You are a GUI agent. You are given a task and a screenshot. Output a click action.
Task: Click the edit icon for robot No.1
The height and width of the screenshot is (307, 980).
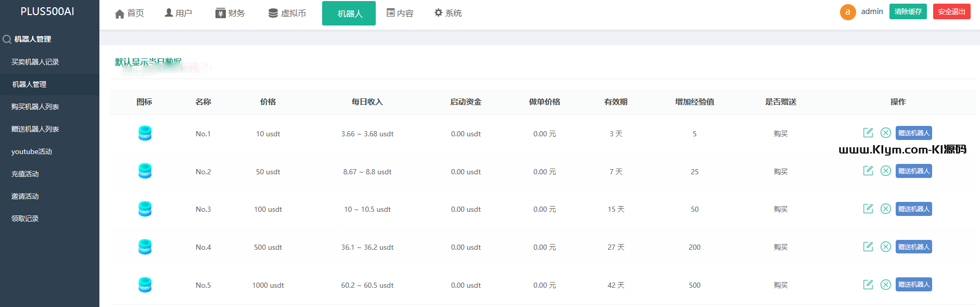(868, 133)
